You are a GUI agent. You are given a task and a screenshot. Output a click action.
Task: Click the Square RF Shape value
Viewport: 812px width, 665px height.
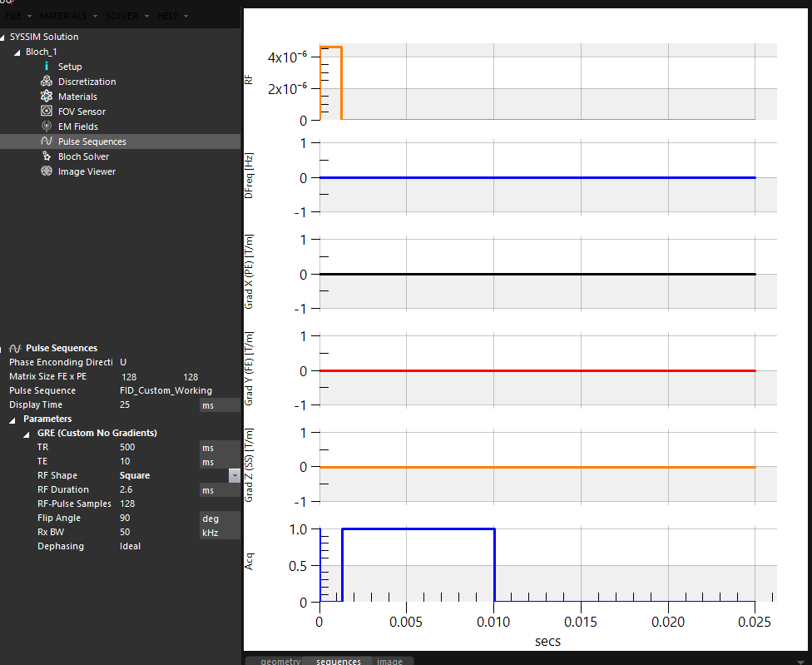point(135,475)
